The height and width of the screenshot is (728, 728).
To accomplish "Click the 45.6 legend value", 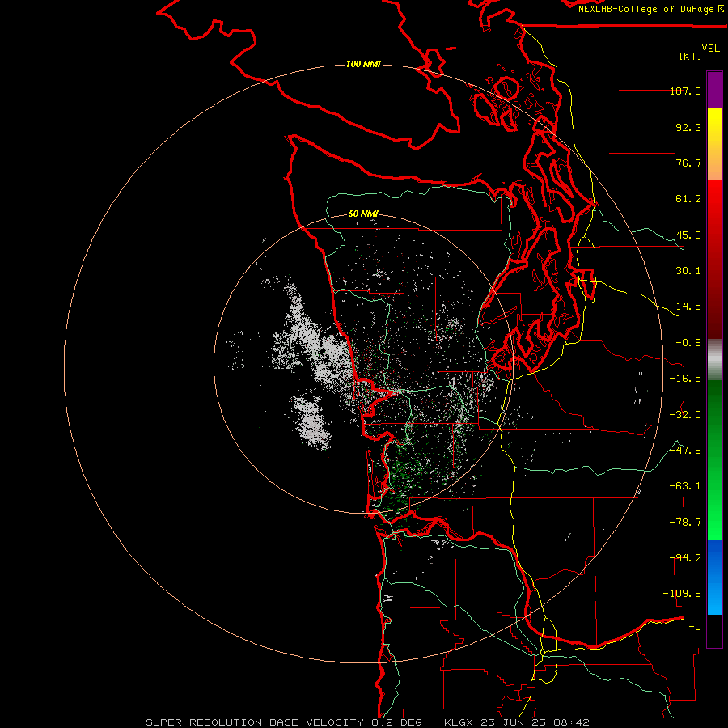I will 688,235.
